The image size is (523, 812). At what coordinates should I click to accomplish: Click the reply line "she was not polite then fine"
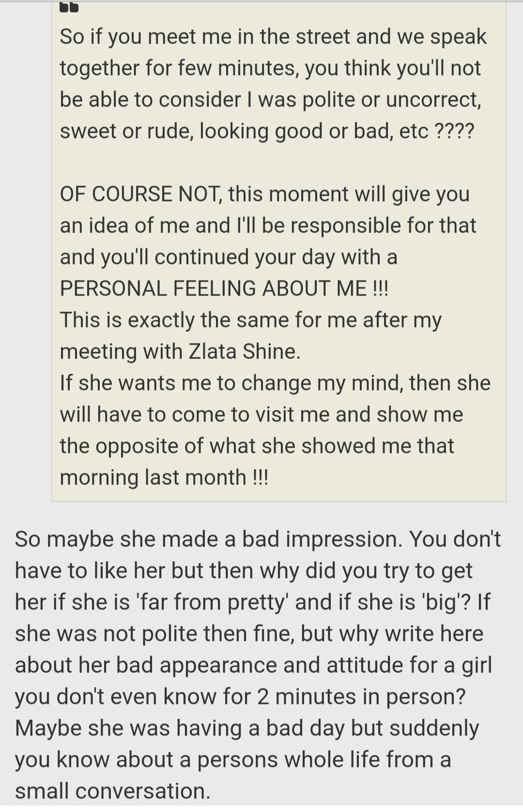tap(249, 634)
